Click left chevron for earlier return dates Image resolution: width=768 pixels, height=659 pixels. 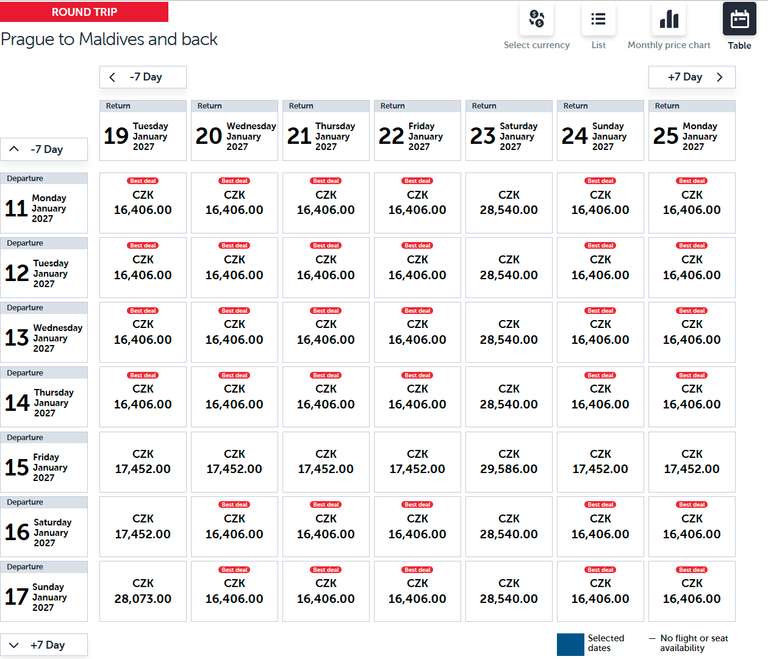pos(113,77)
